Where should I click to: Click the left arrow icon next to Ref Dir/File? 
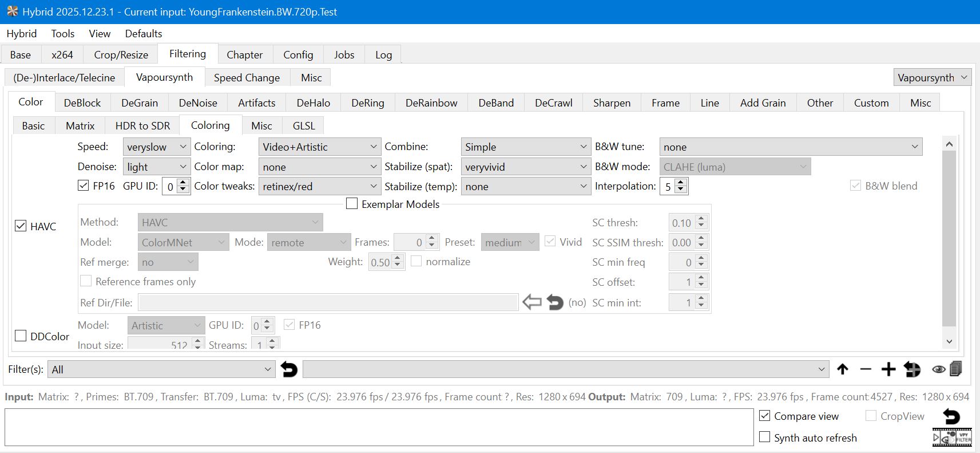(x=532, y=302)
